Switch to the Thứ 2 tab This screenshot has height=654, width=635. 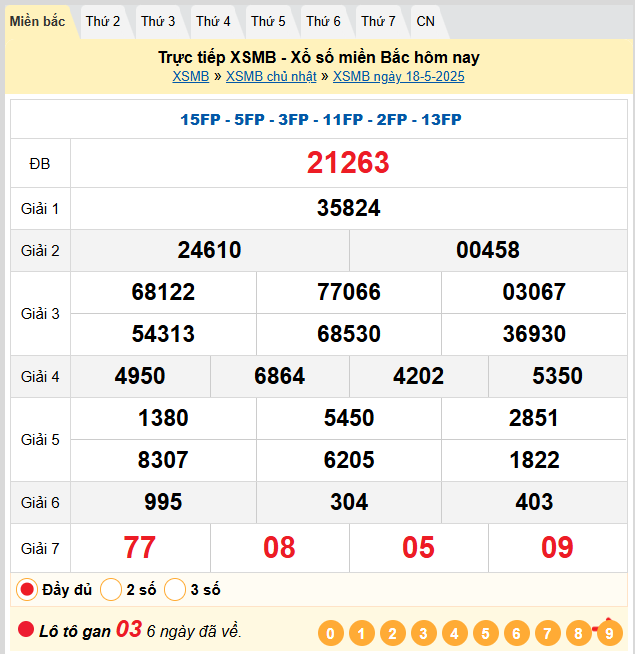(x=103, y=22)
